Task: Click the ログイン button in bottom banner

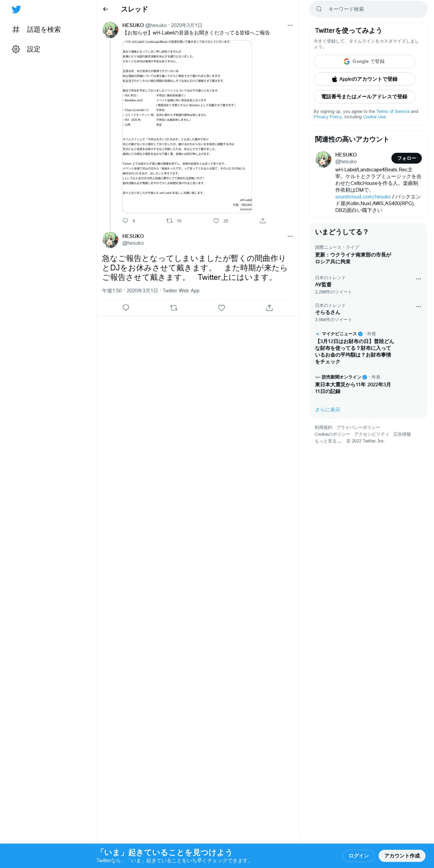Action: [x=359, y=856]
